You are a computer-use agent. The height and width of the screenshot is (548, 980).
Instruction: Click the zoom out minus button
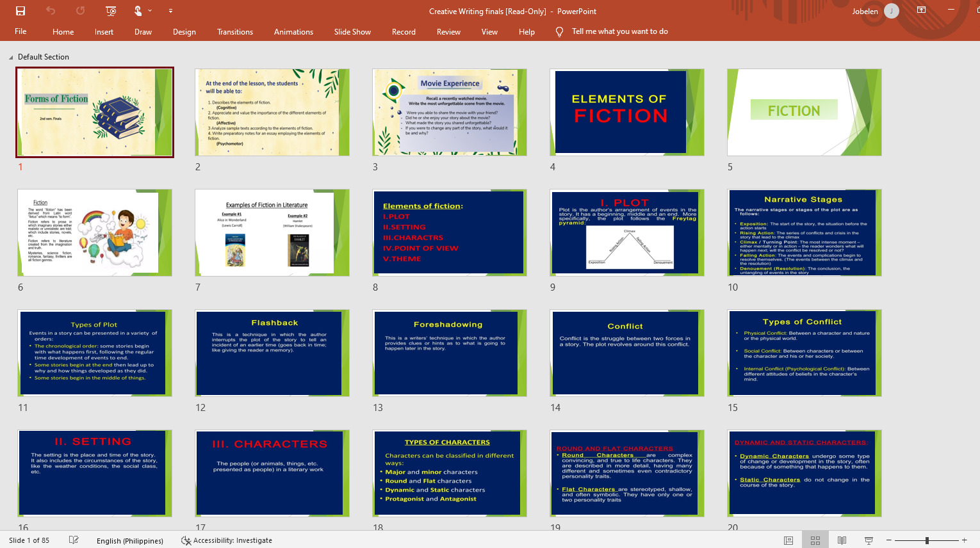888,540
